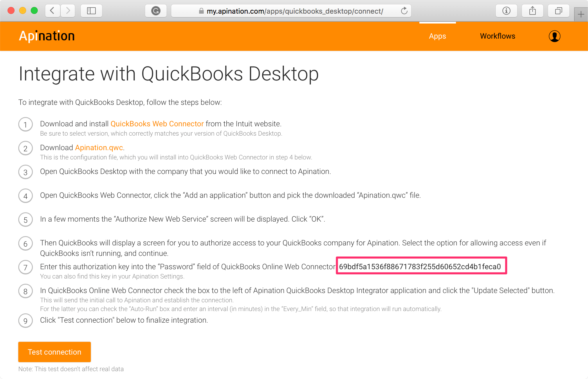Click the URL address field

pyautogui.click(x=295, y=11)
